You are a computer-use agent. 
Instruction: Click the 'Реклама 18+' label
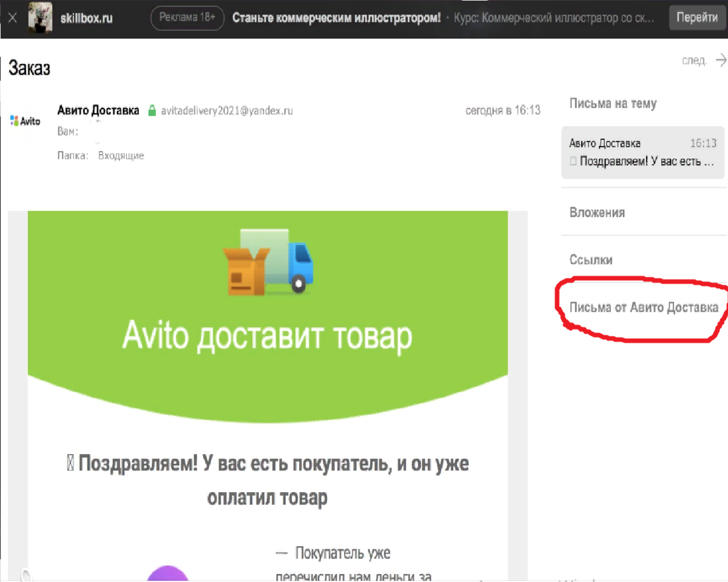click(x=187, y=18)
